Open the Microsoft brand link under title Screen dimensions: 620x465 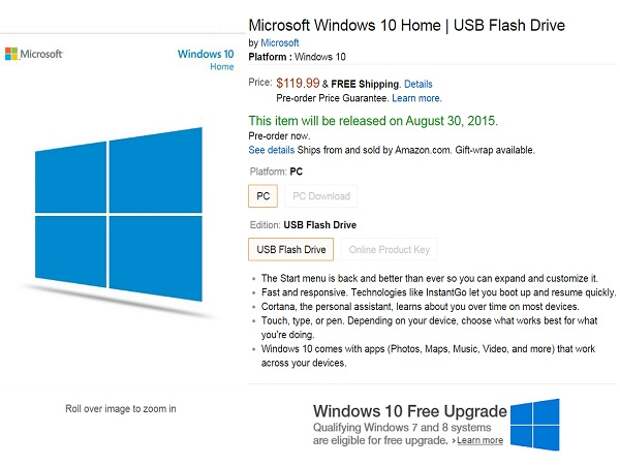pos(280,43)
